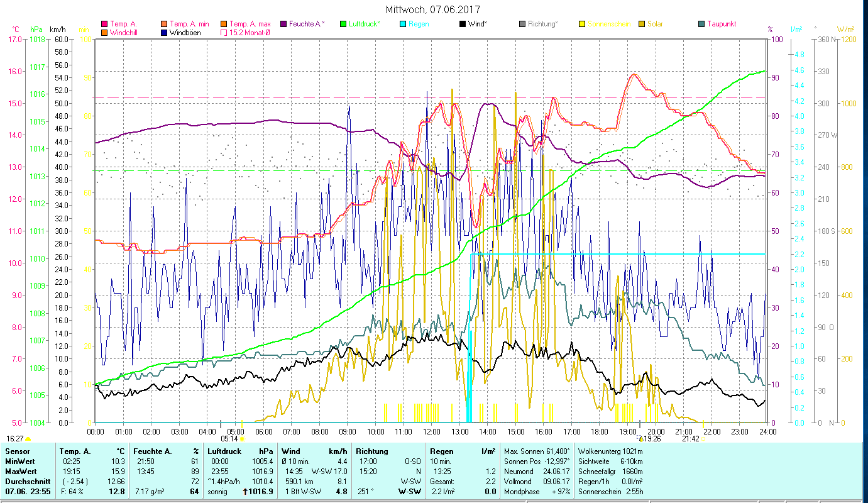868x503 pixels.
Task: Click the '12:00' label on the time axis
Action: click(432, 431)
